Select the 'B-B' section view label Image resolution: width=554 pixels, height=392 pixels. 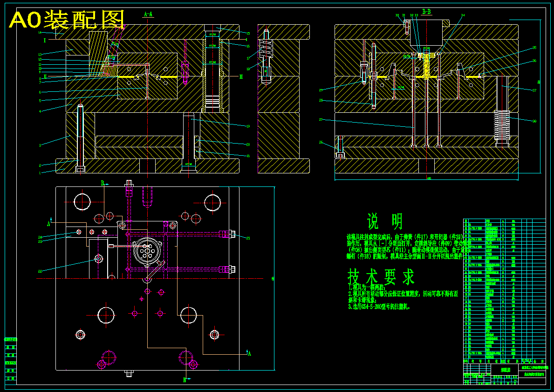(x=426, y=12)
